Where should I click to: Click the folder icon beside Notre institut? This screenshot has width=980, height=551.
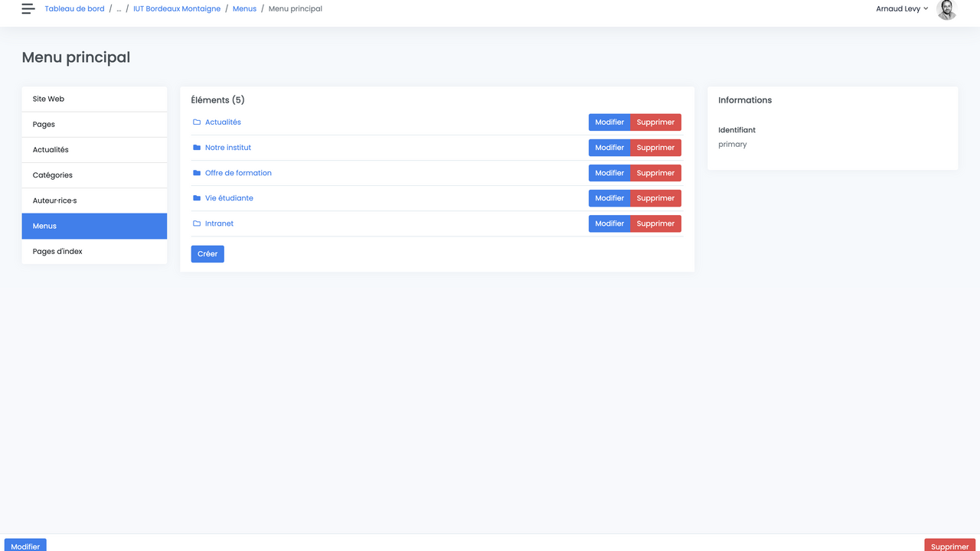(197, 148)
